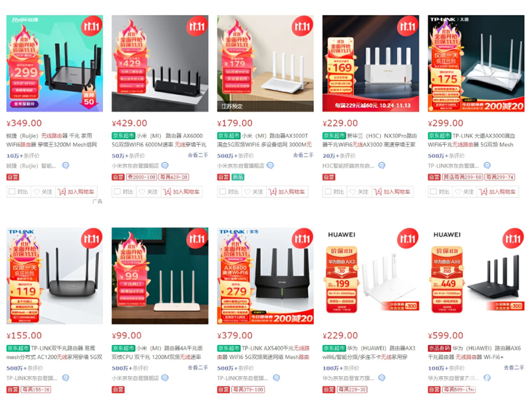This screenshot has height=397, width=532.
Task: Click the 500万+条评价 link for AX3000T
Action: click(235, 156)
